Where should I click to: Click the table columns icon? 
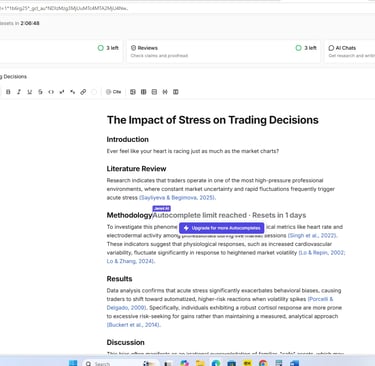click(x=143, y=92)
